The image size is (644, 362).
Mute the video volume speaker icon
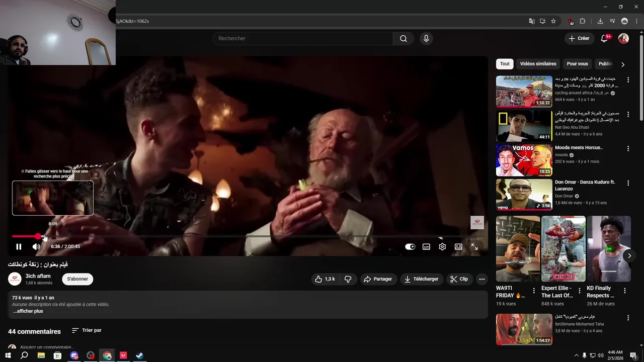coord(36,247)
